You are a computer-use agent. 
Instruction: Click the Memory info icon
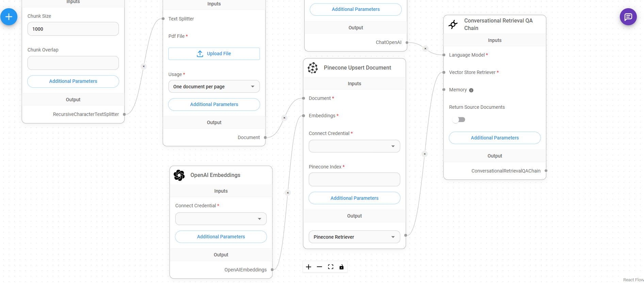click(471, 90)
